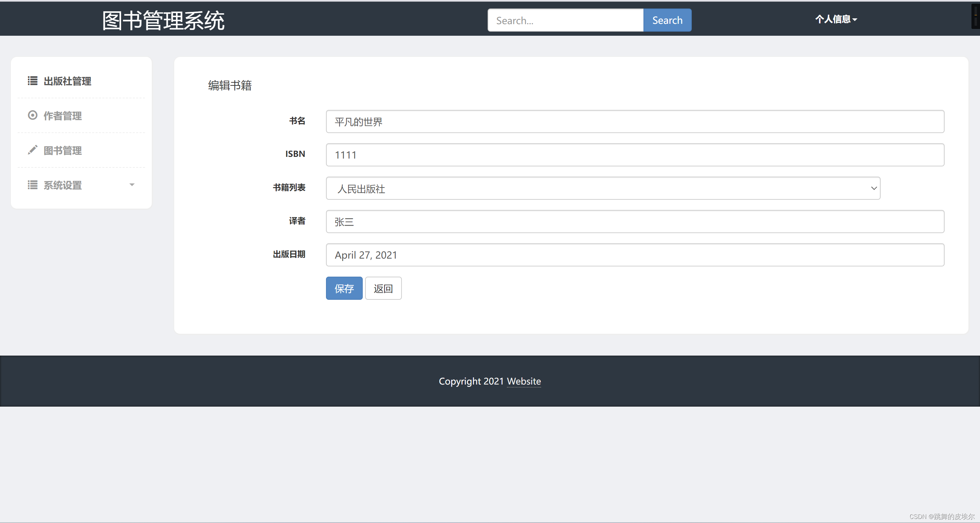Image resolution: width=980 pixels, height=523 pixels.
Task: Click the 书名 field containing 平凡的世界
Action: 635,122
